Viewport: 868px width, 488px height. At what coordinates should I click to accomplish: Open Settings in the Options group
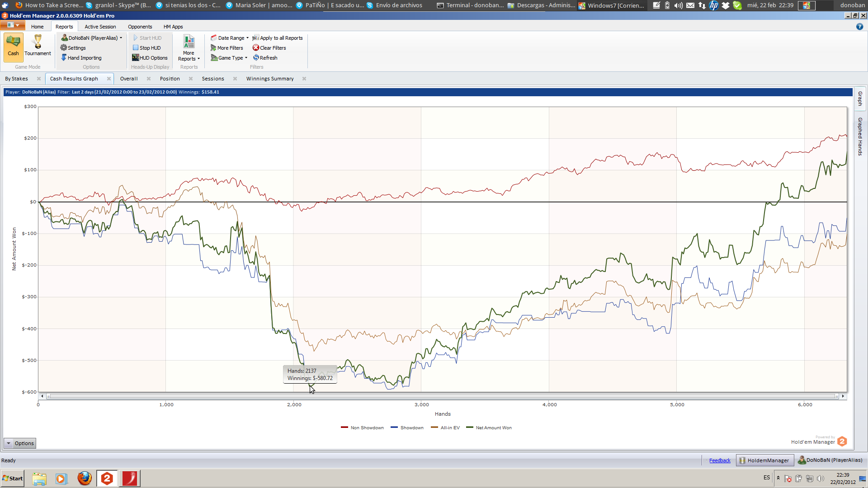(73, 48)
